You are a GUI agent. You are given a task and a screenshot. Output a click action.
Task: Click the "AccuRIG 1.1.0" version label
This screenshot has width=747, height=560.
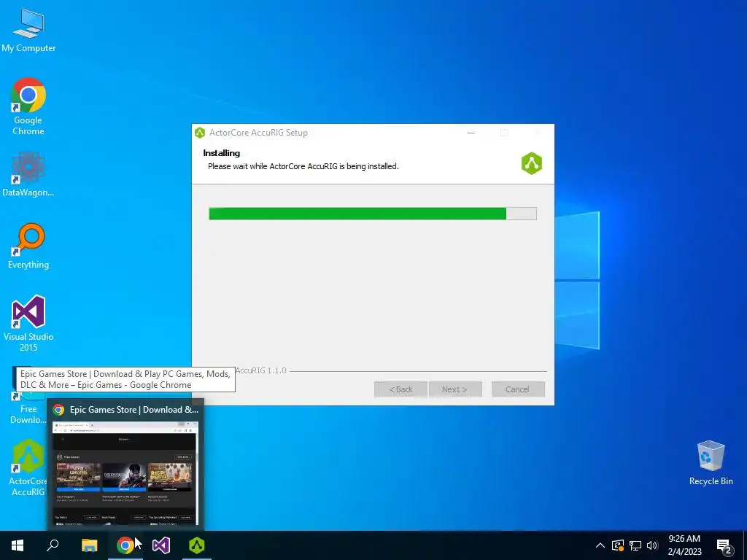pos(261,370)
